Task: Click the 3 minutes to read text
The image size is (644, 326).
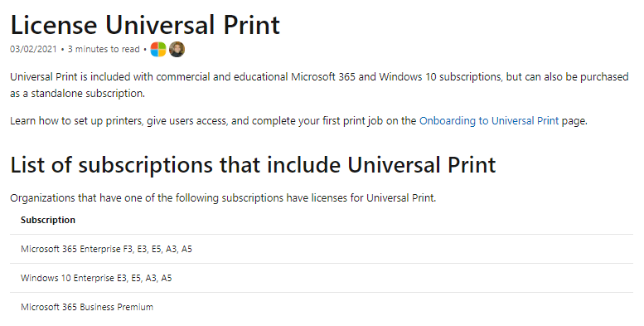Action: (x=104, y=49)
